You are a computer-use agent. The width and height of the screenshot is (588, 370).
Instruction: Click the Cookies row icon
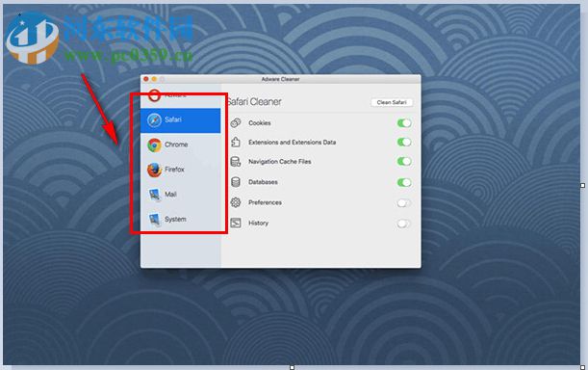pyautogui.click(x=236, y=122)
